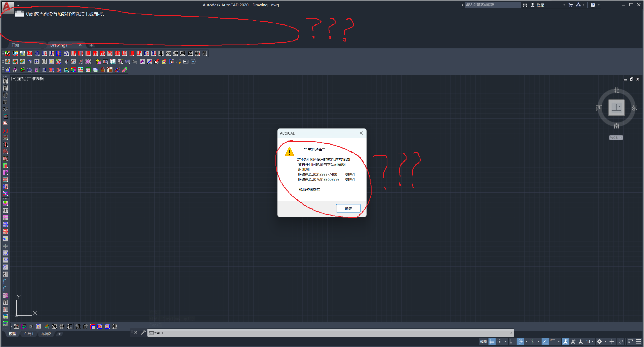
Task: Open the WCS coordinate system dropdown
Action: [x=616, y=138]
